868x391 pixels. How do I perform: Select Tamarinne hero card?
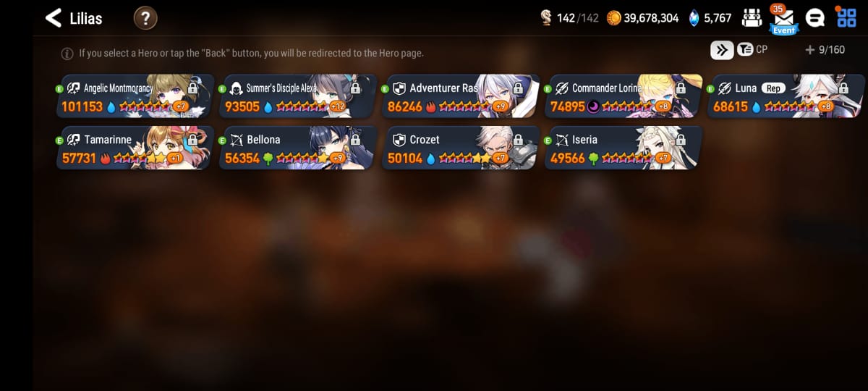point(135,148)
